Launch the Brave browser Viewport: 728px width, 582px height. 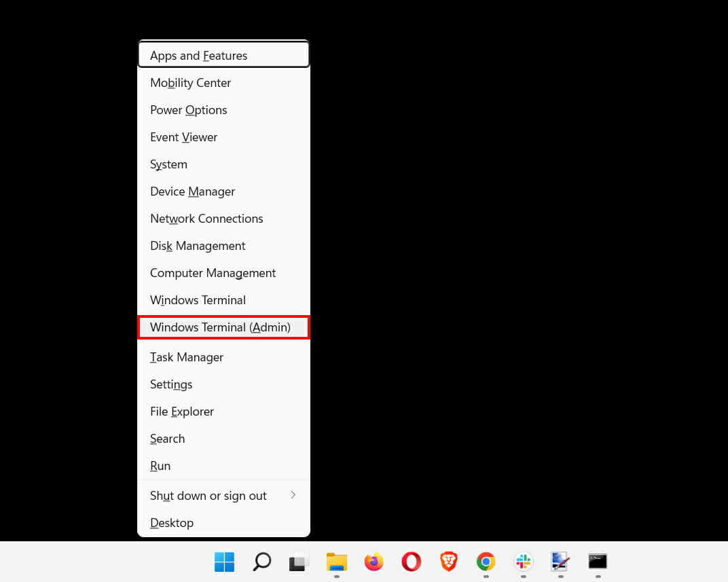pyautogui.click(x=448, y=562)
